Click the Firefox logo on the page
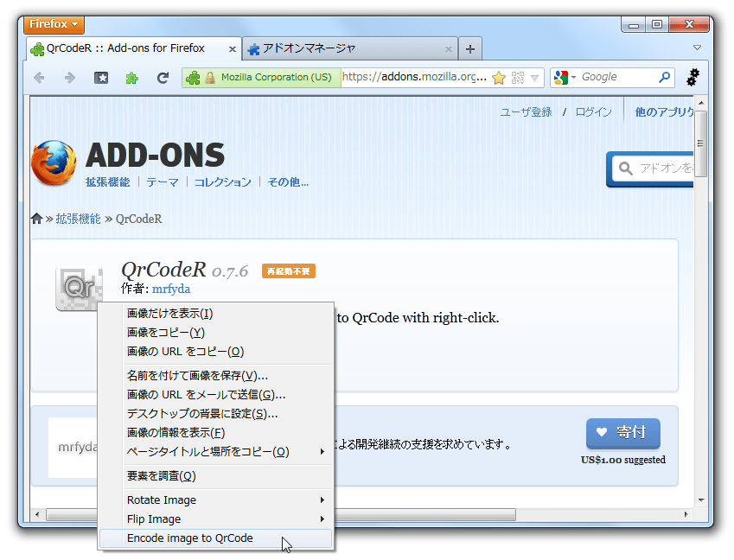Viewport: 734px width, 560px height. (54, 162)
